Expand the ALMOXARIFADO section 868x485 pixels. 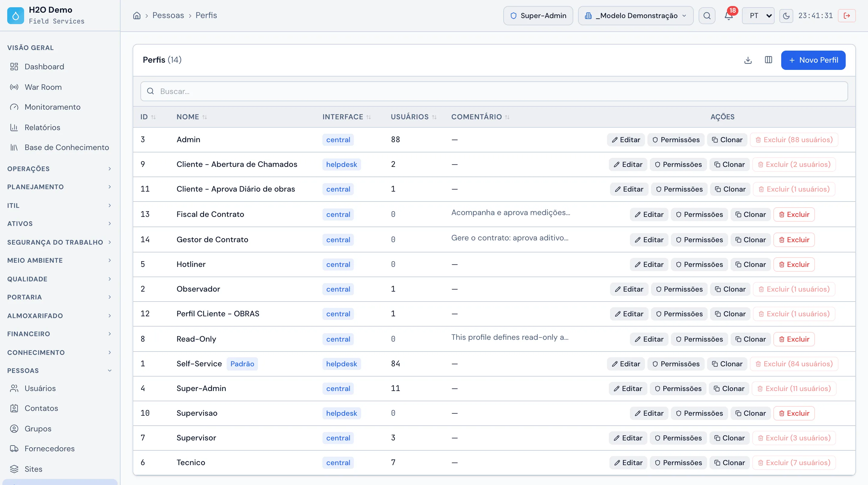(x=60, y=316)
